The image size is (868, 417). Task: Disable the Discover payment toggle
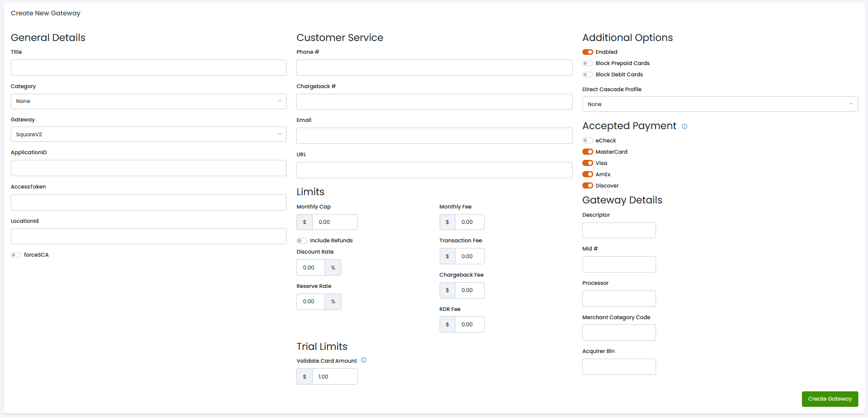click(588, 186)
